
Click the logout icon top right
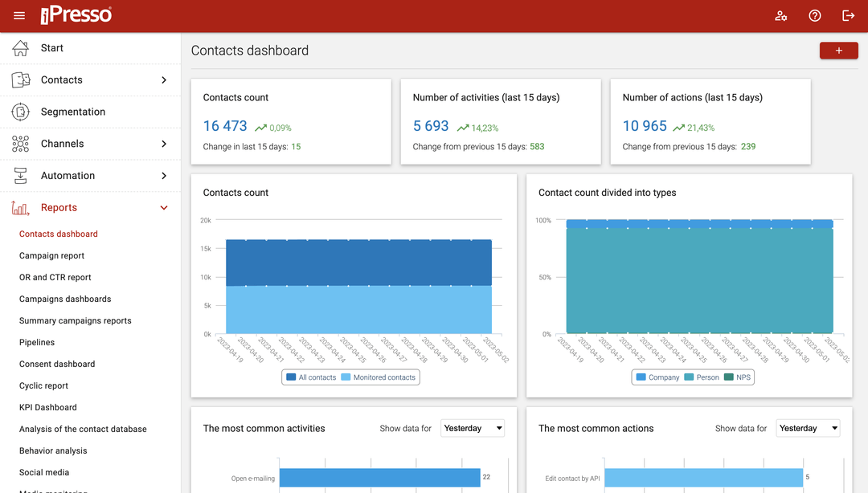coord(848,15)
